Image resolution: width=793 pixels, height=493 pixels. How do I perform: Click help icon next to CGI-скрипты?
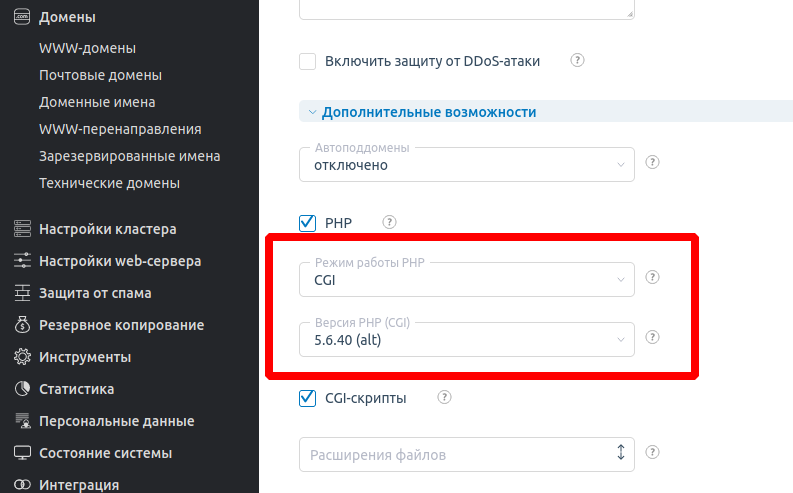444,398
